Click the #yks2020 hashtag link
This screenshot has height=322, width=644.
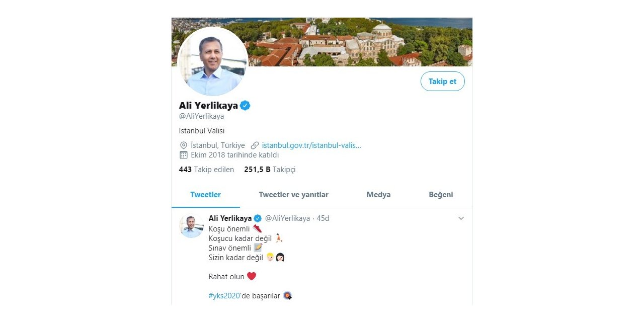[x=223, y=296]
